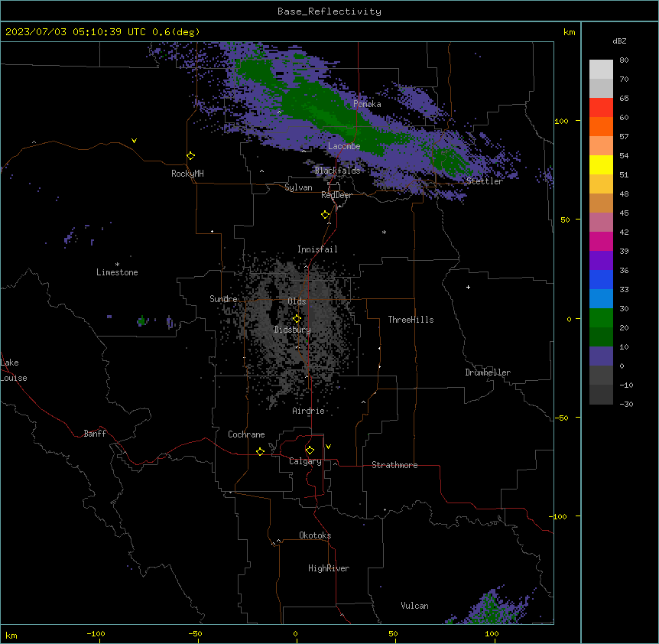Click the white asterisk east of Innisfail
The width and height of the screenshot is (659, 644).
[x=384, y=233]
